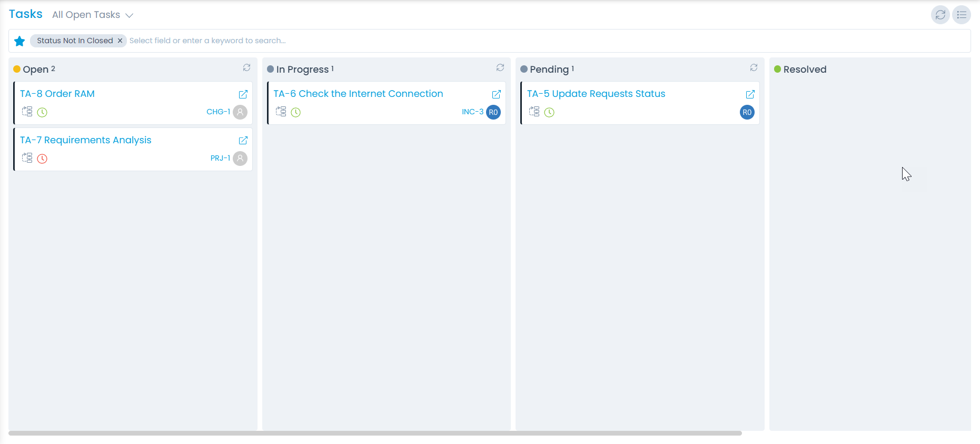Refresh the Open column

246,68
